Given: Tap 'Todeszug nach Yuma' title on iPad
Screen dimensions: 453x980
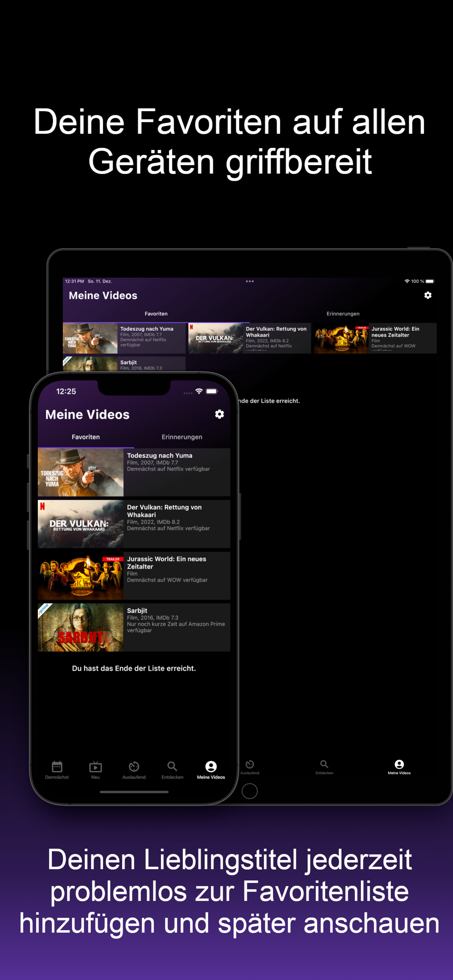Looking at the screenshot, I should (147, 329).
